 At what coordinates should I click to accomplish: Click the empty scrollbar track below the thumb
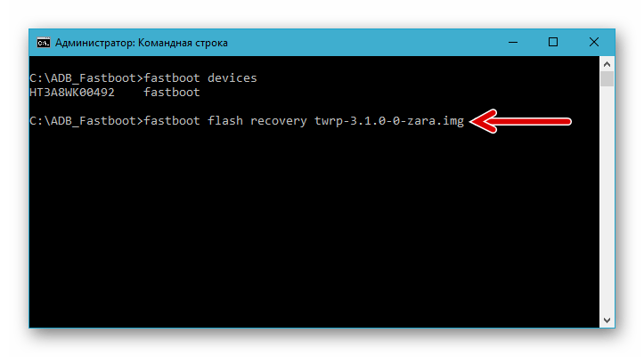click(x=607, y=199)
